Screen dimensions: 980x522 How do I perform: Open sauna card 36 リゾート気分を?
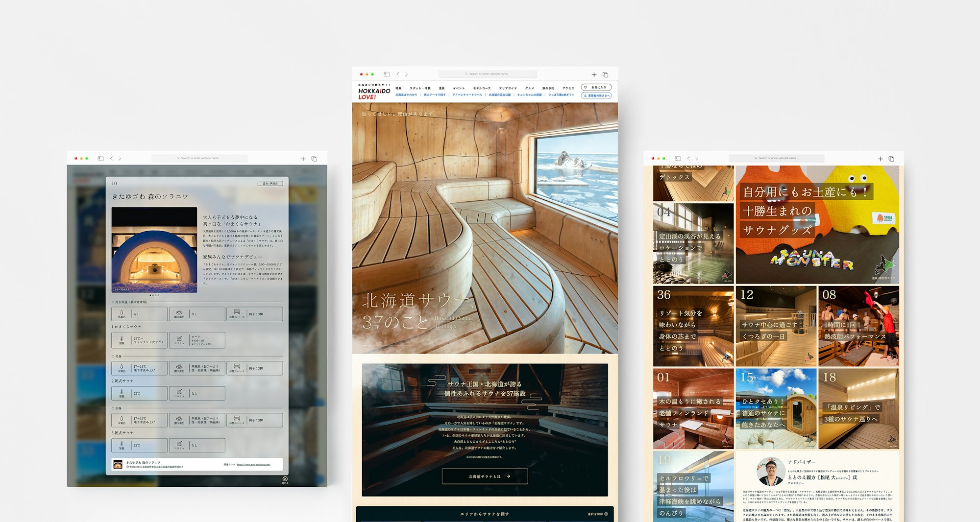693,326
